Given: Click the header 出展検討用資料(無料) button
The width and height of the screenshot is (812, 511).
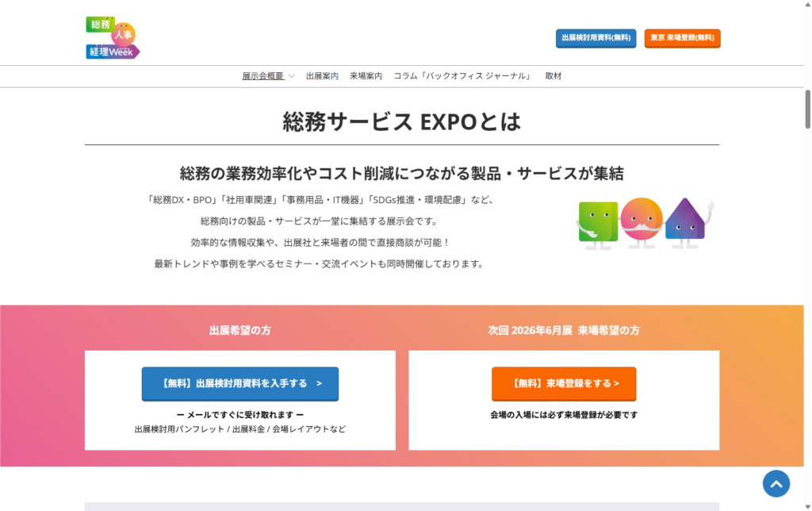Looking at the screenshot, I should (x=596, y=38).
